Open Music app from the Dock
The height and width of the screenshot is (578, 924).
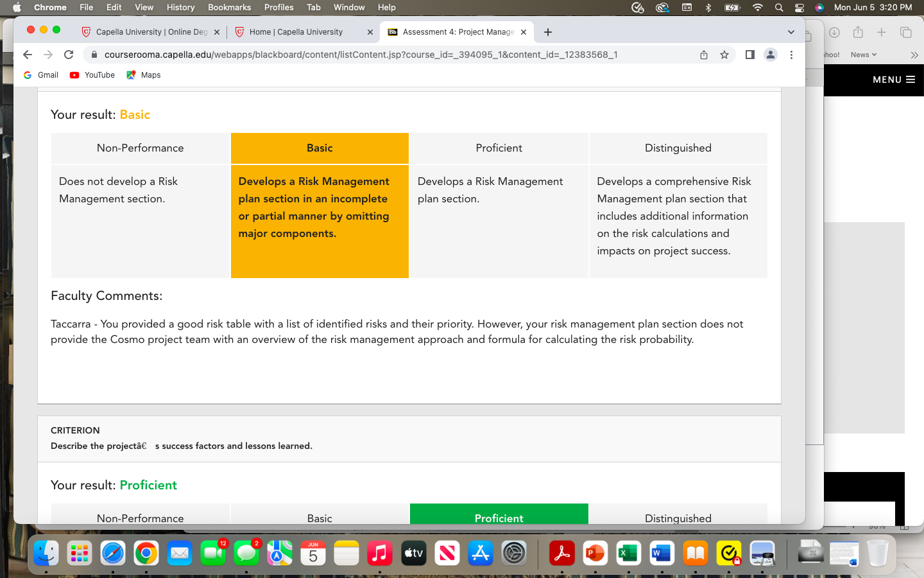[380, 553]
